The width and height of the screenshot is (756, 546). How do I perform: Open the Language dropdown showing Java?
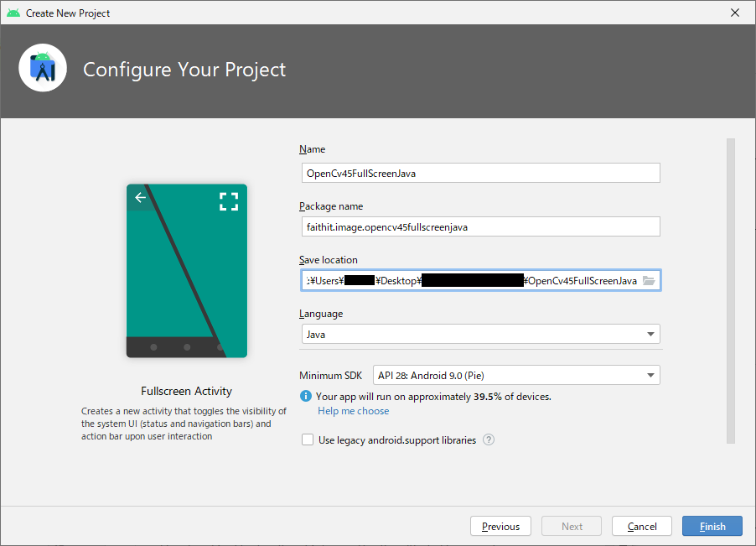click(x=481, y=335)
